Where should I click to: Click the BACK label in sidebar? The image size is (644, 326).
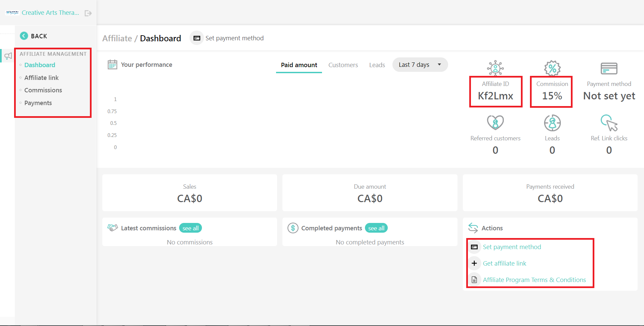39,36
